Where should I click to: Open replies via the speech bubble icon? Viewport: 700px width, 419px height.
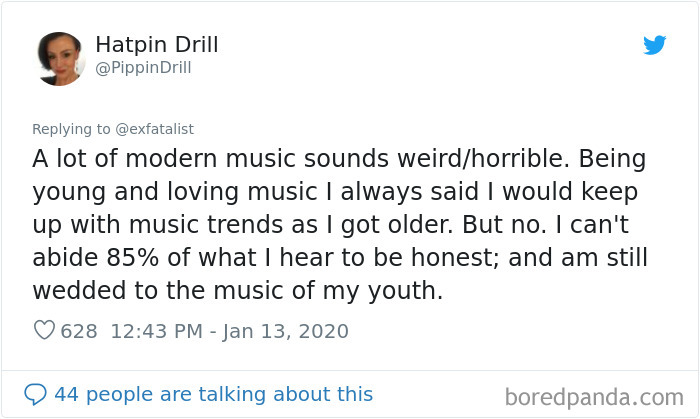pos(35,394)
